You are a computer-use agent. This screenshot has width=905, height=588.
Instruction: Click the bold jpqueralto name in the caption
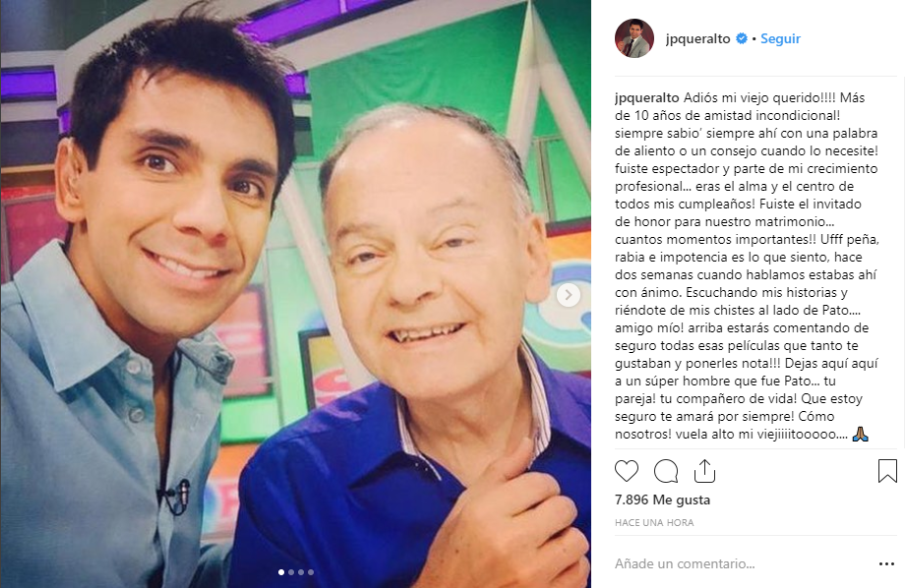click(647, 97)
